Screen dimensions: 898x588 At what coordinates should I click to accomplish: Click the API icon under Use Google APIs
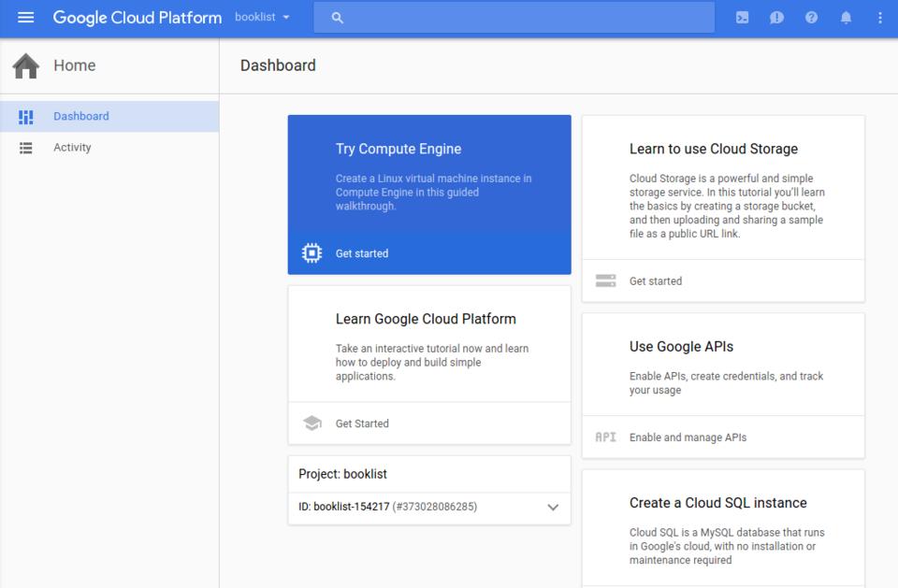605,437
